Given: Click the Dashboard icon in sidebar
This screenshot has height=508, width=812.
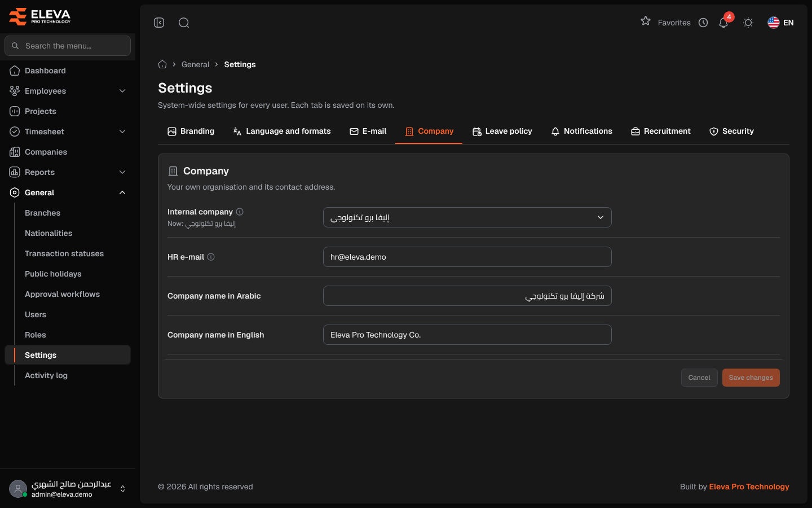Looking at the screenshot, I should click(x=15, y=71).
